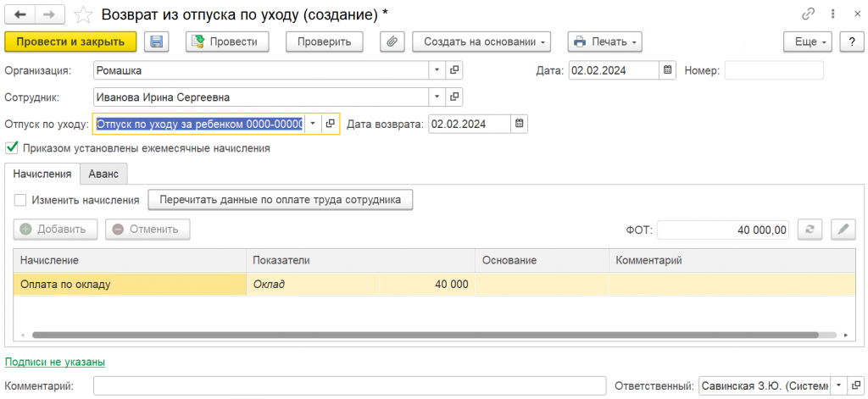The image size is (868, 399).
Task: Open the Печать dropdown menu
Action: [x=605, y=42]
